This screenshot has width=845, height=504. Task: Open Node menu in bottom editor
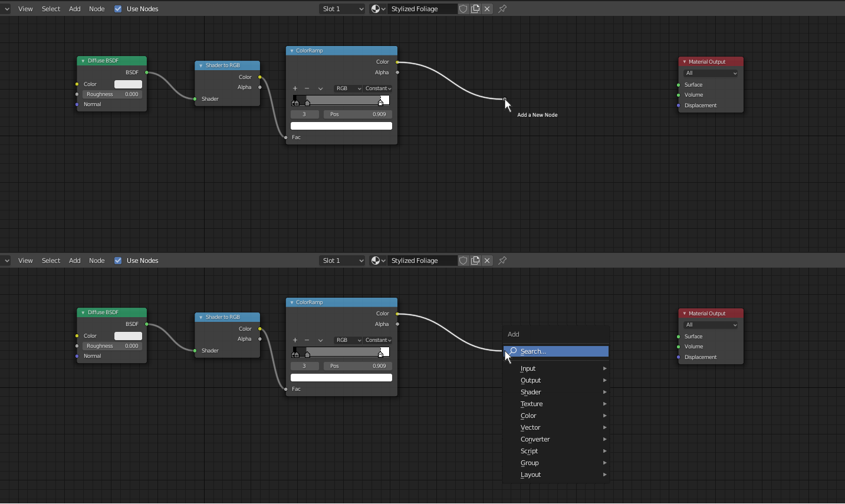point(97,261)
